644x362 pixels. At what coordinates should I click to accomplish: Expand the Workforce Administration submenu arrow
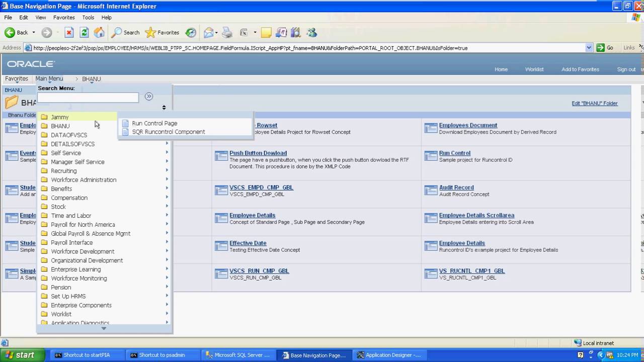pos(167,179)
